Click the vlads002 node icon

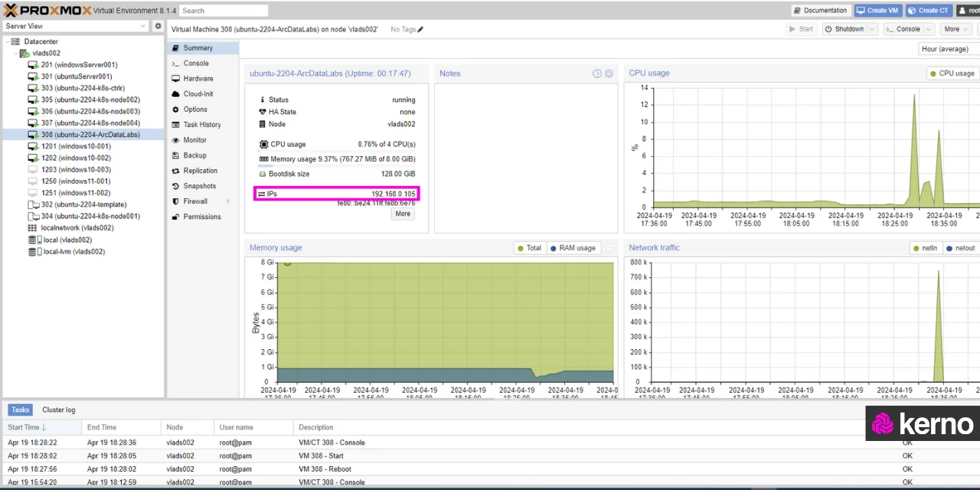[x=25, y=53]
